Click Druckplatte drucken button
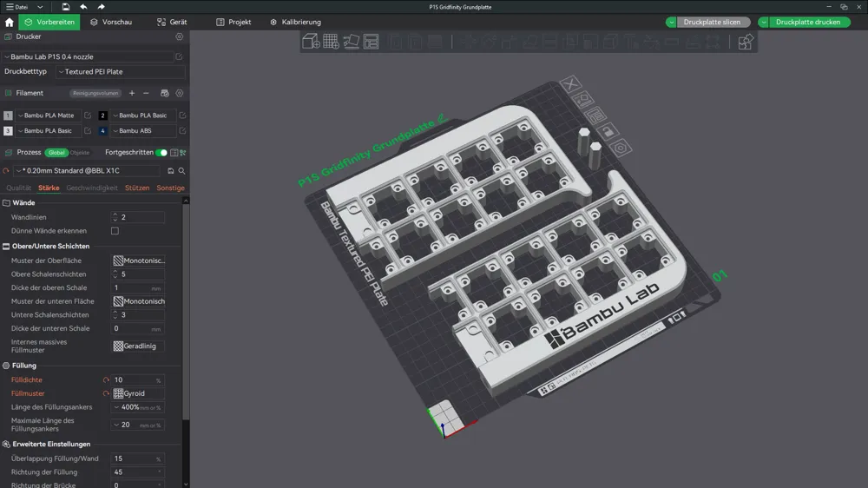The image size is (868, 488). (809, 23)
